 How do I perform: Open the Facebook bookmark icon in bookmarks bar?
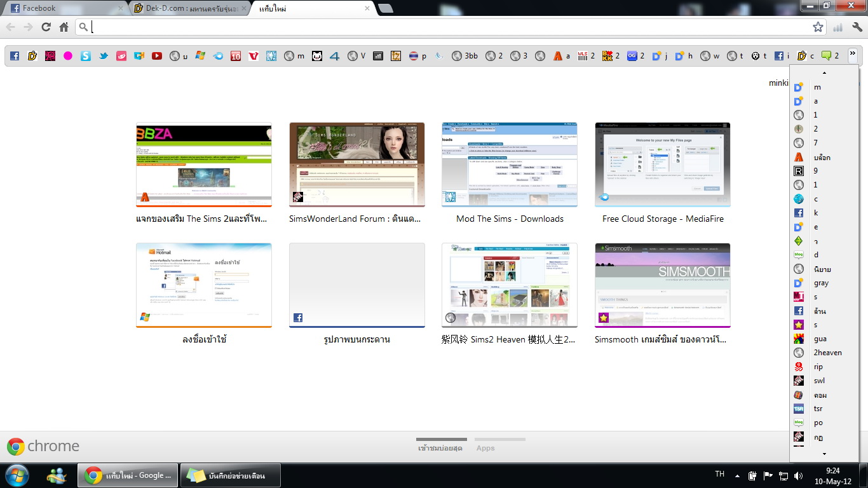15,56
